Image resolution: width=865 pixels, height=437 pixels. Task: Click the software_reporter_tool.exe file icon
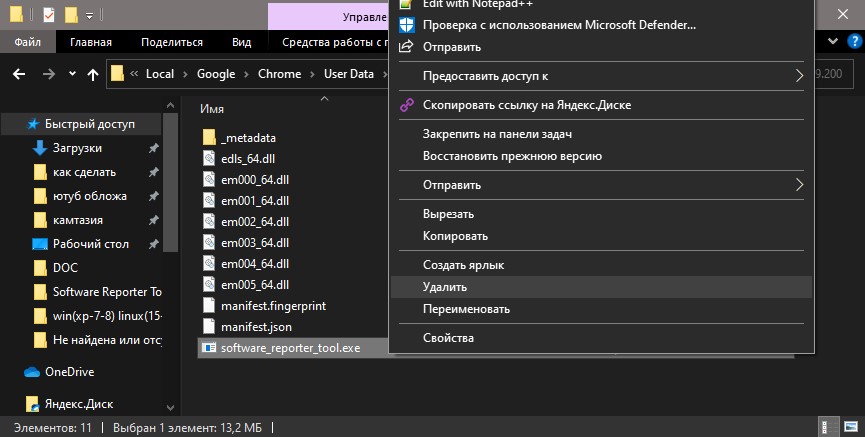209,348
